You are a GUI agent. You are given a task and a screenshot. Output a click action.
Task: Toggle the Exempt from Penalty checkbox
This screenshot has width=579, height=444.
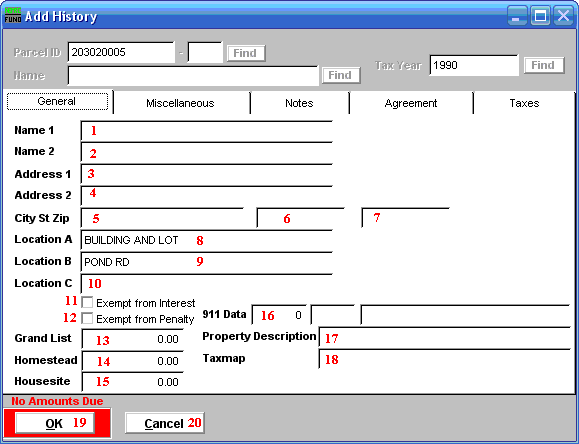coord(87,318)
